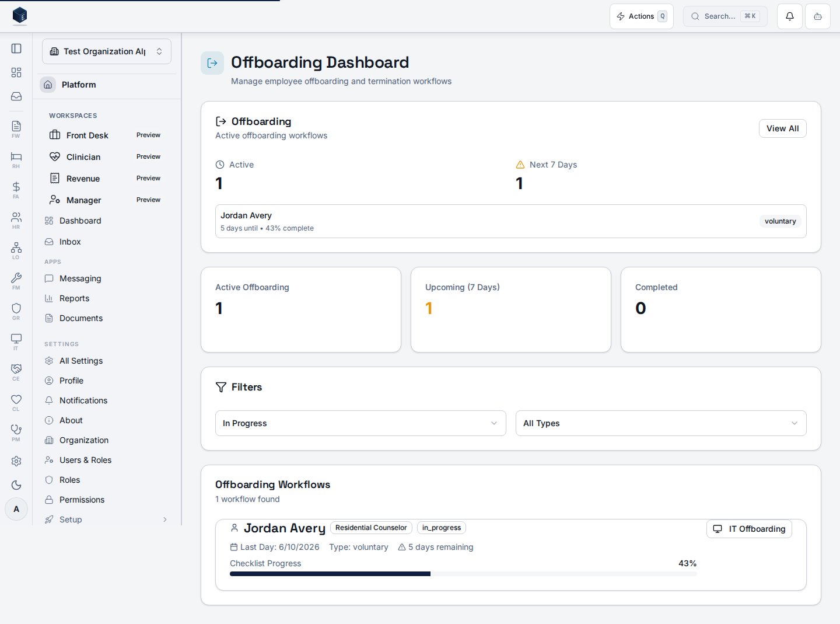Open the inbox tray icon in rail
This screenshot has height=624, width=840.
16,96
